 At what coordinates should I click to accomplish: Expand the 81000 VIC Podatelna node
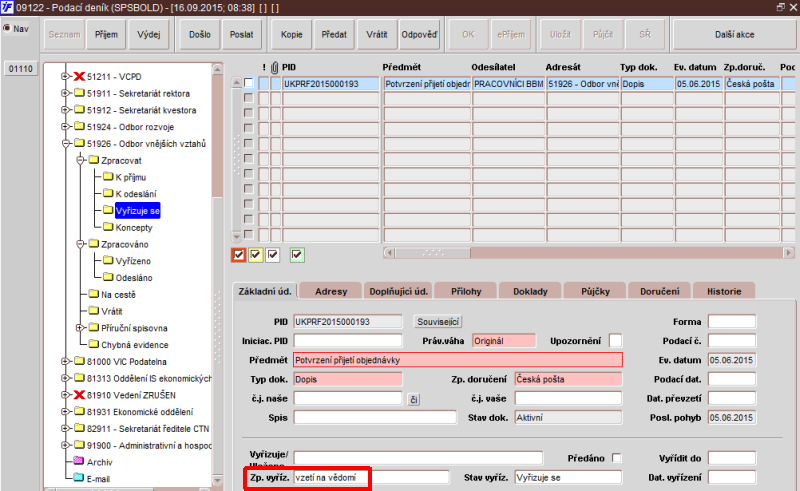[65, 361]
